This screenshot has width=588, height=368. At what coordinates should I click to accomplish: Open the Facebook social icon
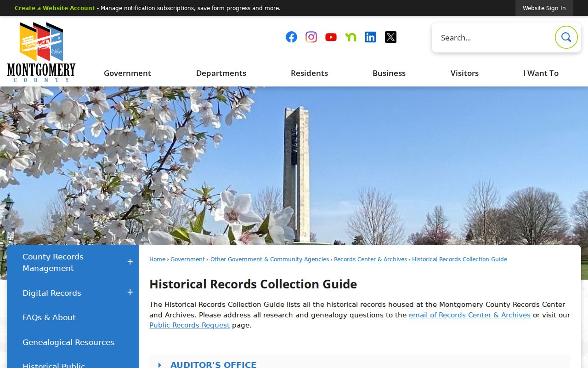pos(291,37)
